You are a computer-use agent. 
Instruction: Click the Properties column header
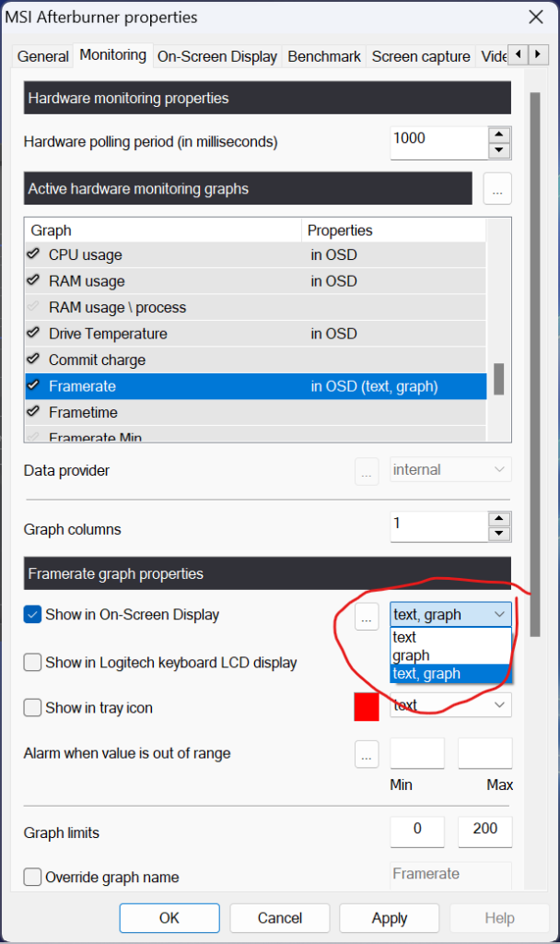[393, 230]
